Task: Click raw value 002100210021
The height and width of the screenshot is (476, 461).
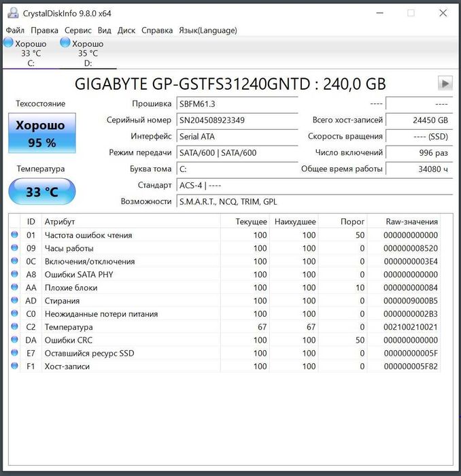Action: pos(411,327)
